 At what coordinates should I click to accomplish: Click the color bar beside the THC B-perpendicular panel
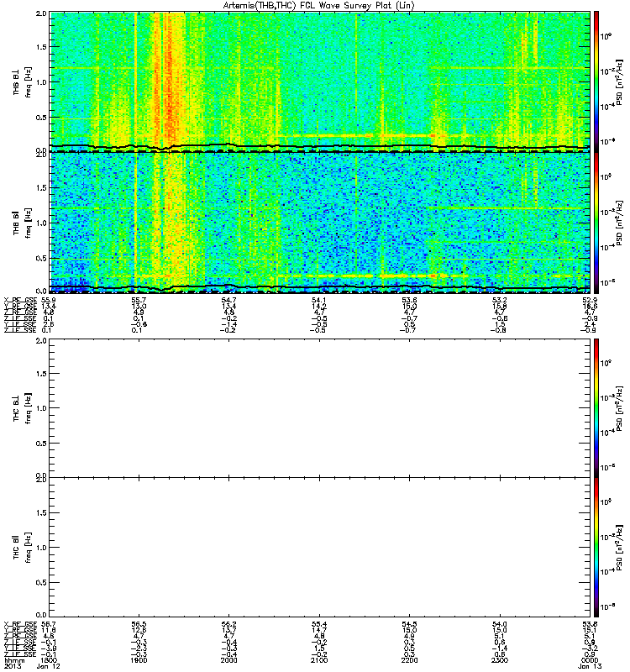pos(596,407)
